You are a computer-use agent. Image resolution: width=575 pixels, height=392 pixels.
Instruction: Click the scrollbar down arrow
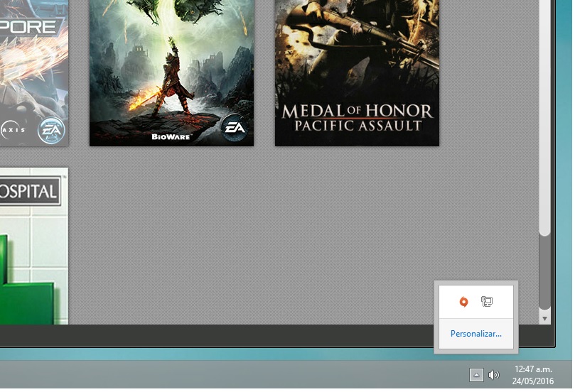[x=544, y=319]
